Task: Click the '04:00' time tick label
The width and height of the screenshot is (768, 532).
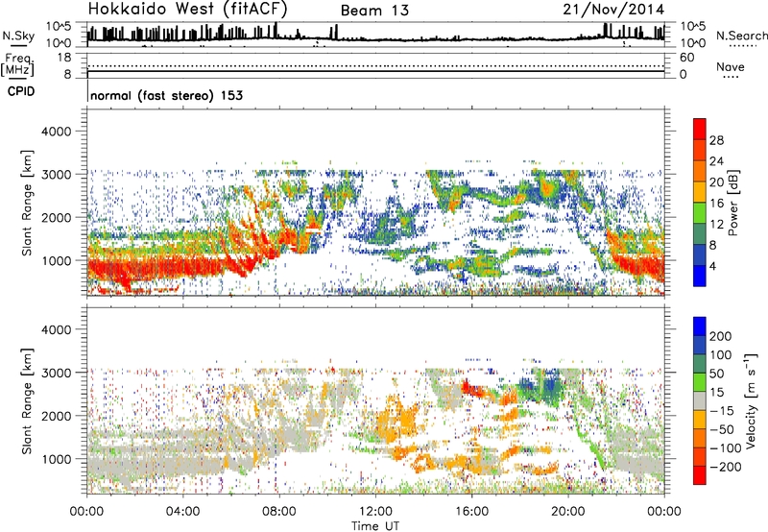Action: pos(183,512)
